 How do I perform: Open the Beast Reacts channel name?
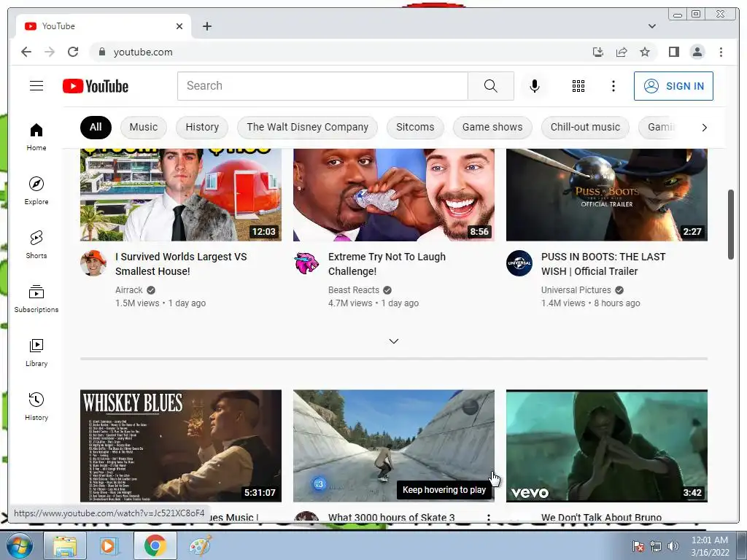tap(354, 290)
